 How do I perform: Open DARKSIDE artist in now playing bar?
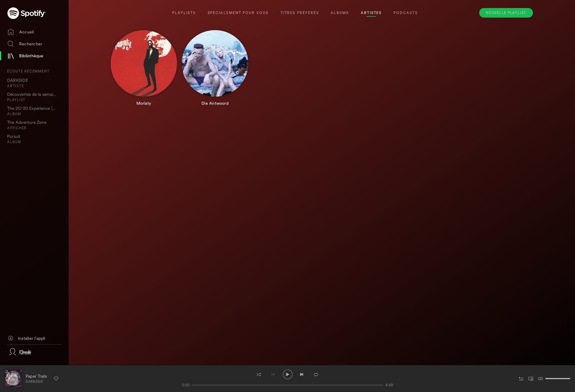35,382
